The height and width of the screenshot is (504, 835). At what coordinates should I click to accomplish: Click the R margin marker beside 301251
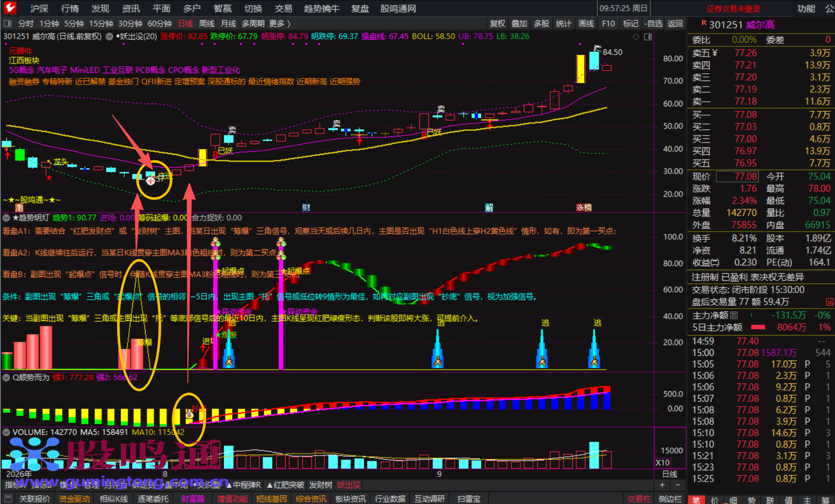[x=704, y=23]
